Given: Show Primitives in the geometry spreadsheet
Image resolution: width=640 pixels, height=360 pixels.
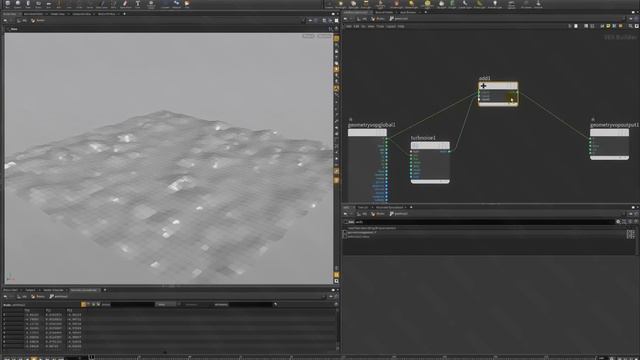Looking at the screenshot, I should click(x=93, y=304).
